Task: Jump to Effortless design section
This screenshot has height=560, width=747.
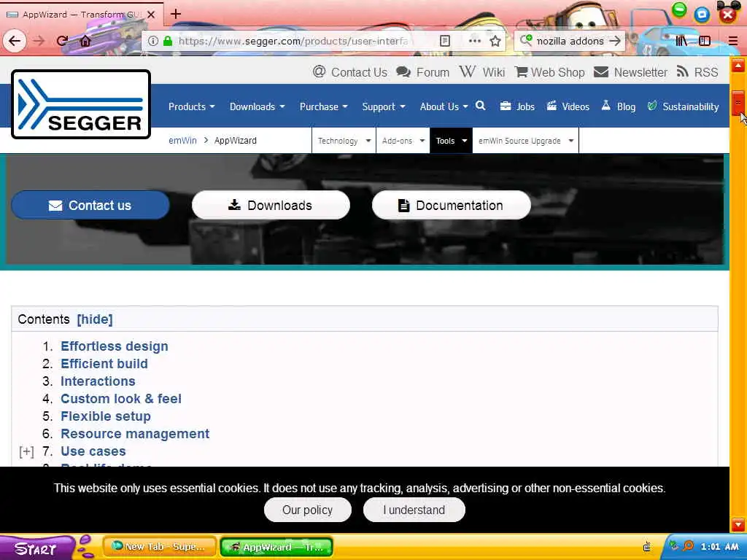Action: tap(115, 346)
